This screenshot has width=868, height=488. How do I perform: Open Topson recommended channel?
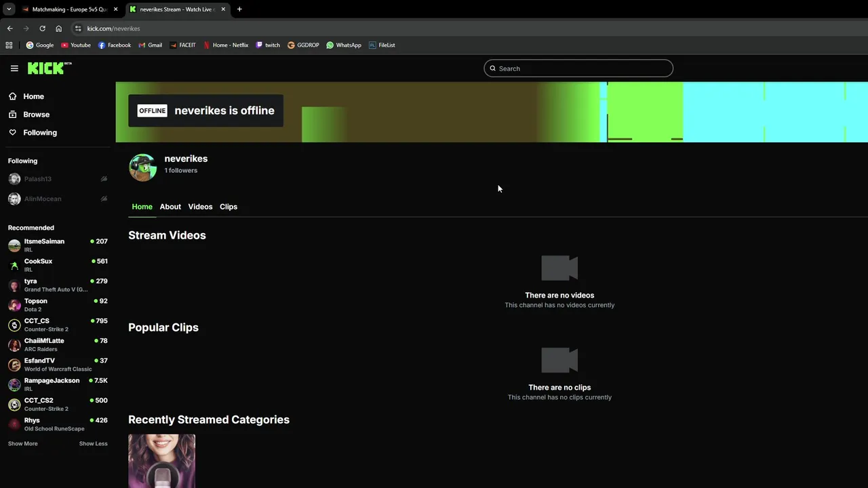click(58, 305)
